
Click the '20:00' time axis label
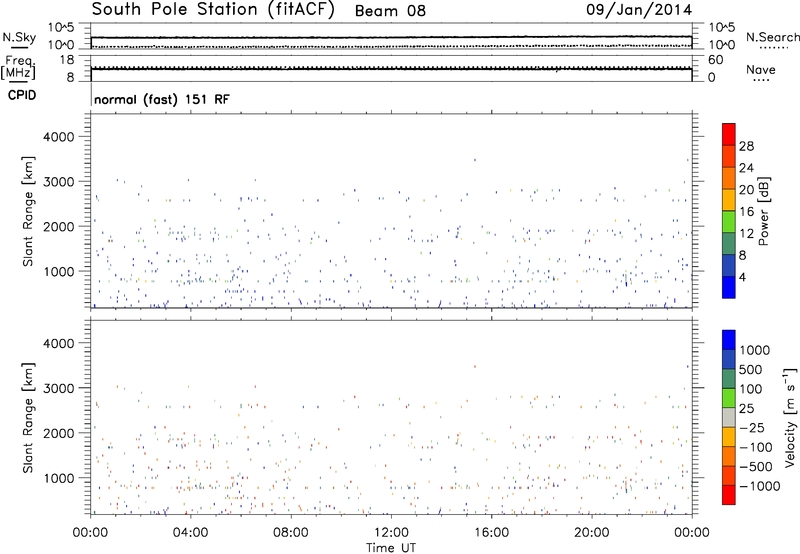click(591, 533)
